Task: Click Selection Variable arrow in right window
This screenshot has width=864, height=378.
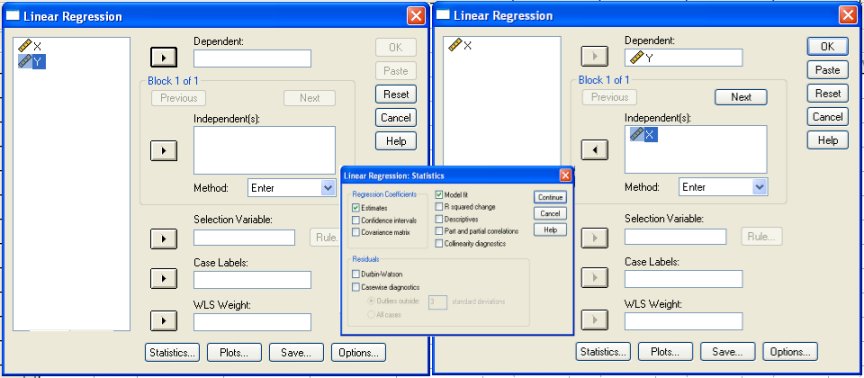Action: coord(595,237)
